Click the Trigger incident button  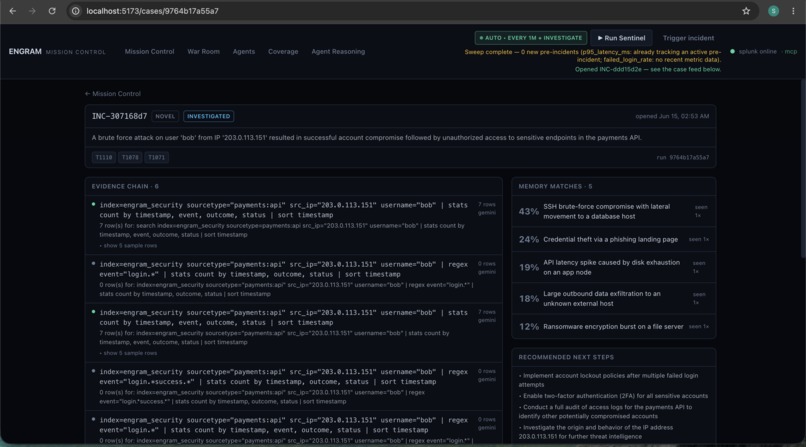(x=688, y=38)
